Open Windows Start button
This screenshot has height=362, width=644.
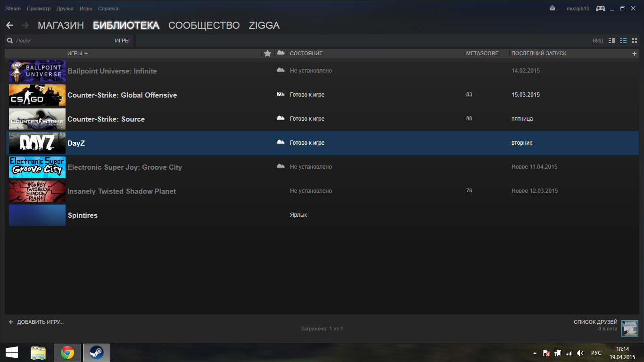pyautogui.click(x=12, y=353)
